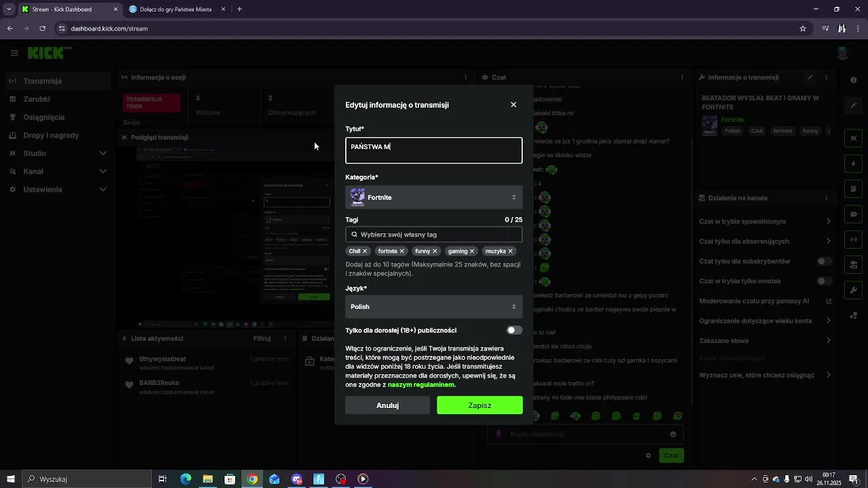Click the wrench icon in right toolbar
The width and height of the screenshot is (868, 488).
853,290
